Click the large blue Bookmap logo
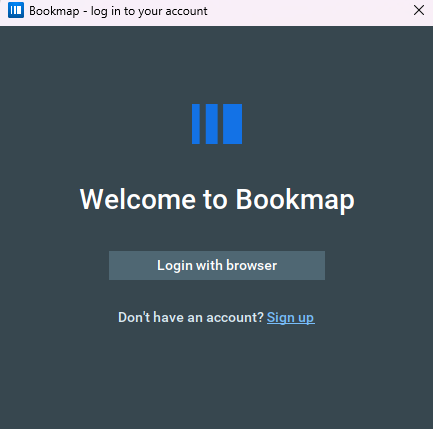Viewport: 433px width, 429px height. [x=217, y=124]
